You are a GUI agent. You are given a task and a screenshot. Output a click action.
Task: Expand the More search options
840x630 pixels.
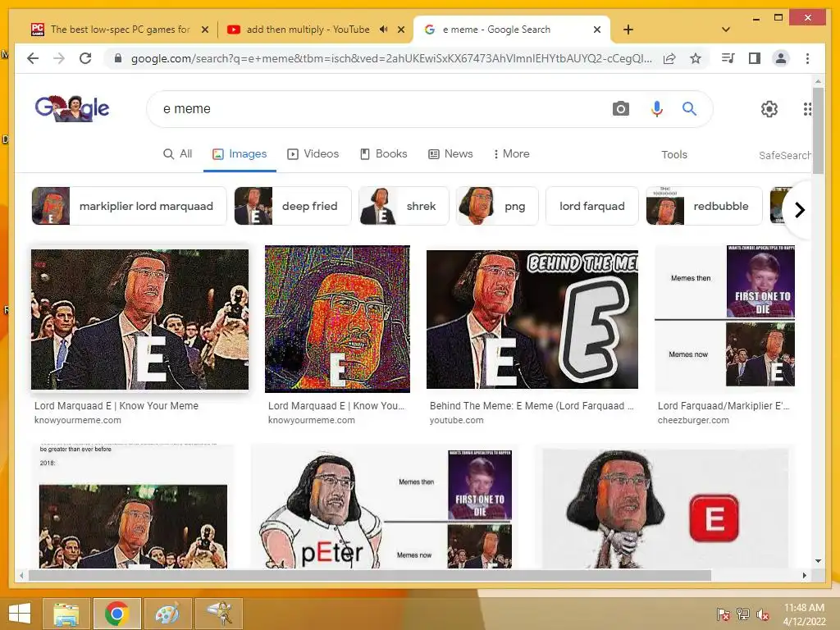[511, 154]
